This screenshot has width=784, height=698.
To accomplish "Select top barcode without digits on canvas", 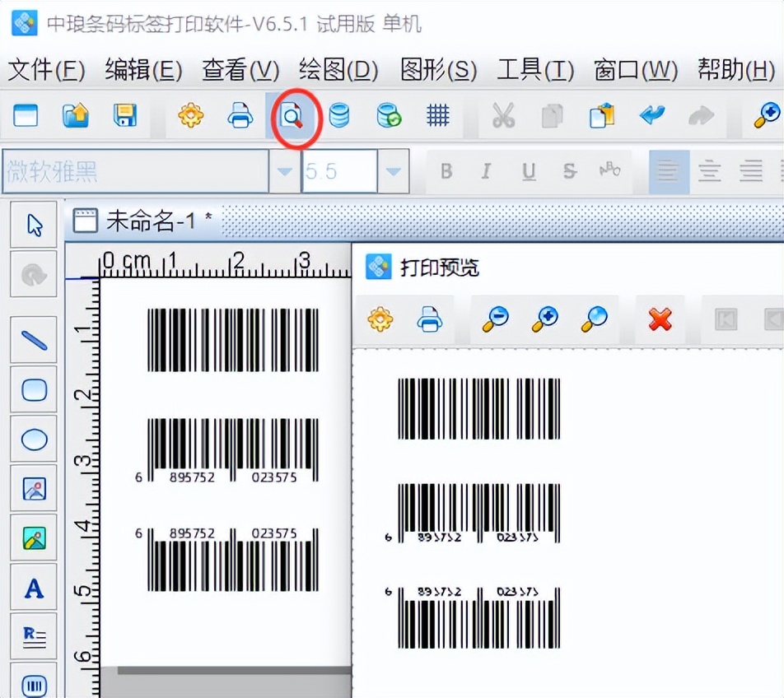I will point(233,340).
